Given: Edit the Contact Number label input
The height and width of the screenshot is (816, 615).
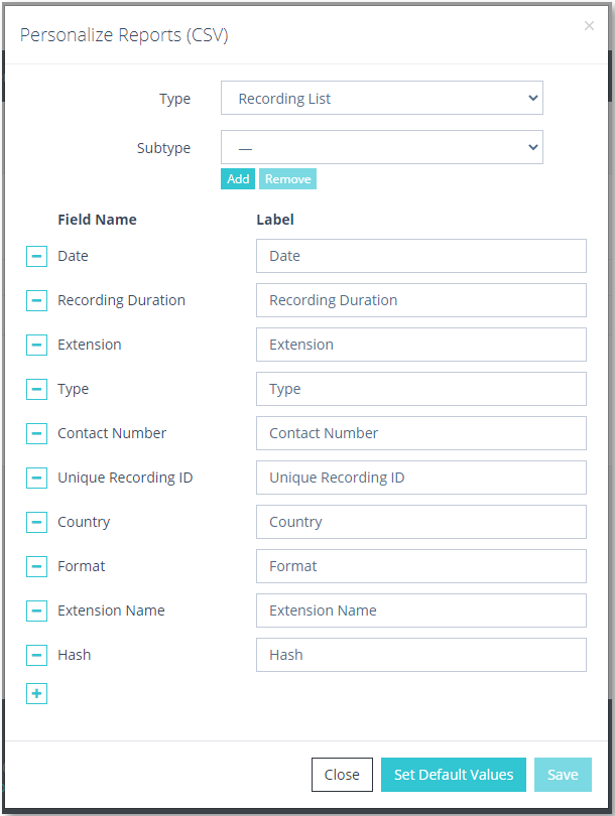Looking at the screenshot, I should pyautogui.click(x=421, y=433).
